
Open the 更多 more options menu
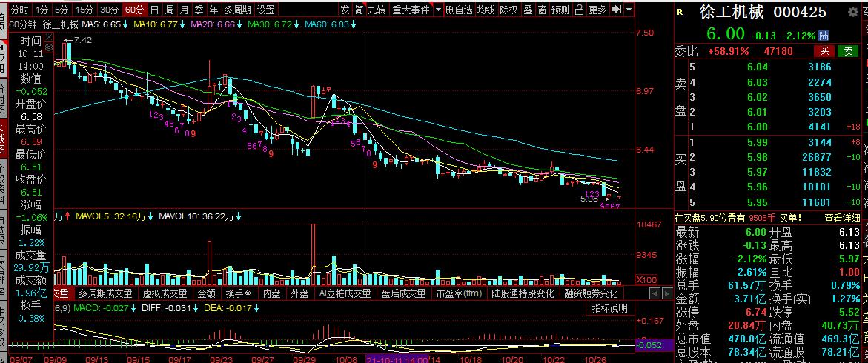coord(598,10)
